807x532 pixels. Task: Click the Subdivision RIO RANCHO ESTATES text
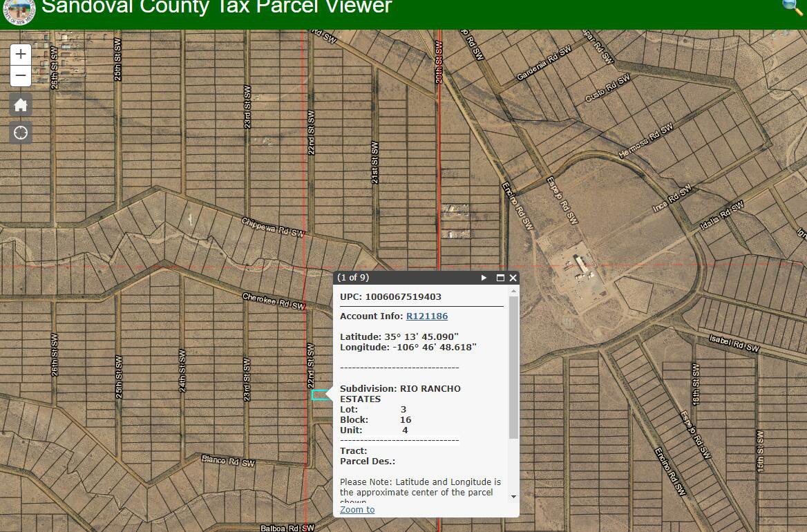400,394
